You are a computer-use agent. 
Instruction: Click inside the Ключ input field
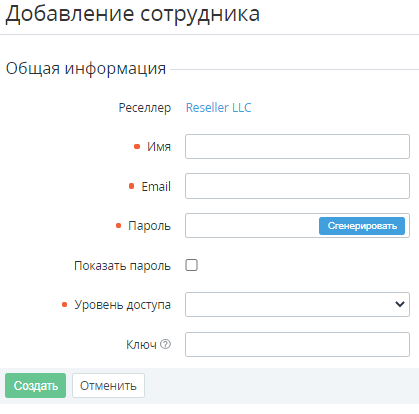297,344
